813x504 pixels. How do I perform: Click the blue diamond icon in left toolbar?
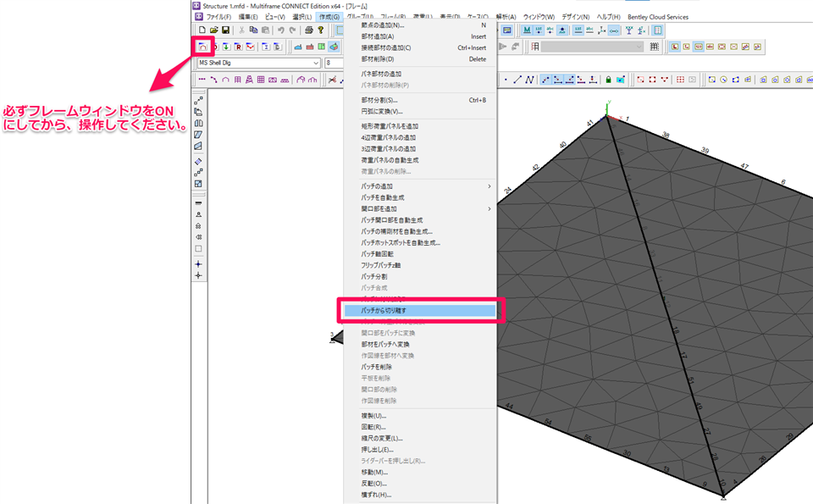click(198, 161)
